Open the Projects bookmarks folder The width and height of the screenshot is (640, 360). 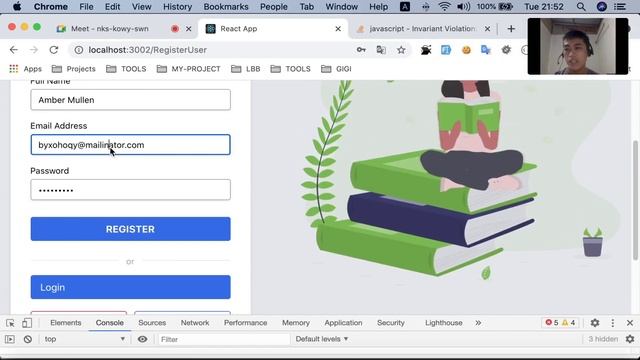[x=73, y=69]
